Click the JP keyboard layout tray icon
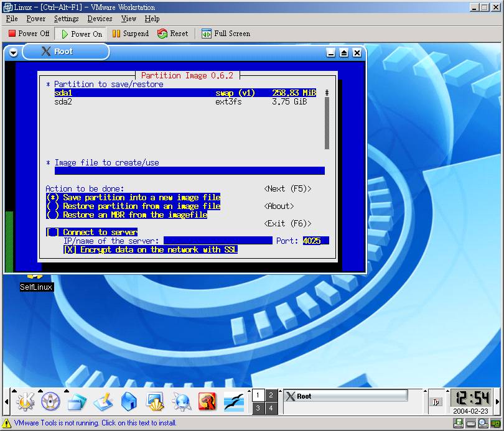The width and height of the screenshot is (504, 431). 436,402
